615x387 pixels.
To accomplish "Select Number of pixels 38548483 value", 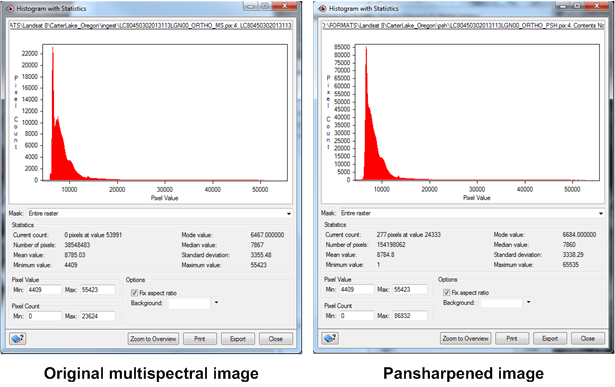I will 77,245.
